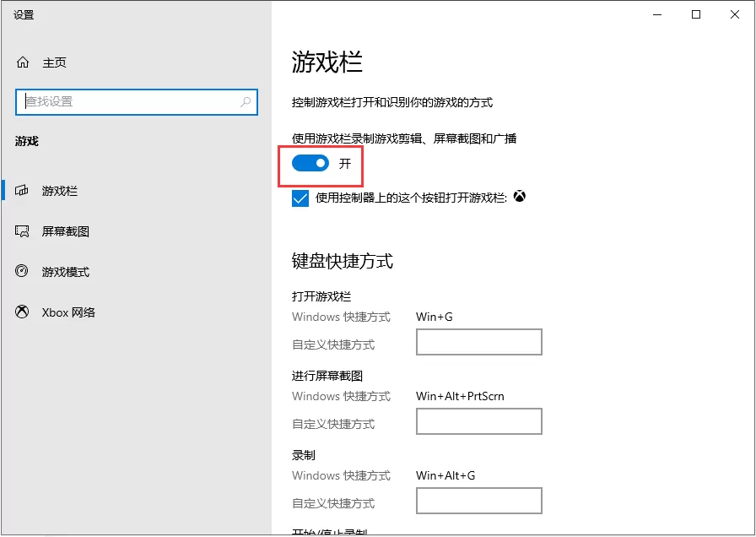The height and width of the screenshot is (537, 756).
Task: Select the 游戏 category heading
Action: 25,141
